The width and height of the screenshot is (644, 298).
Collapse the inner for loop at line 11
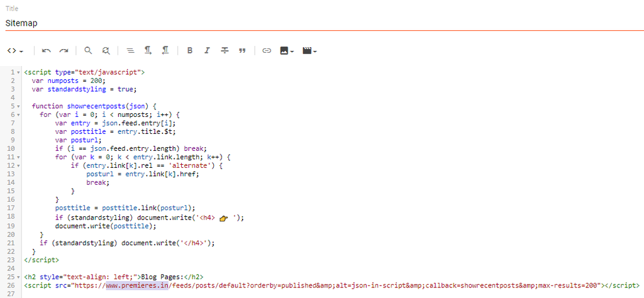tap(18, 157)
